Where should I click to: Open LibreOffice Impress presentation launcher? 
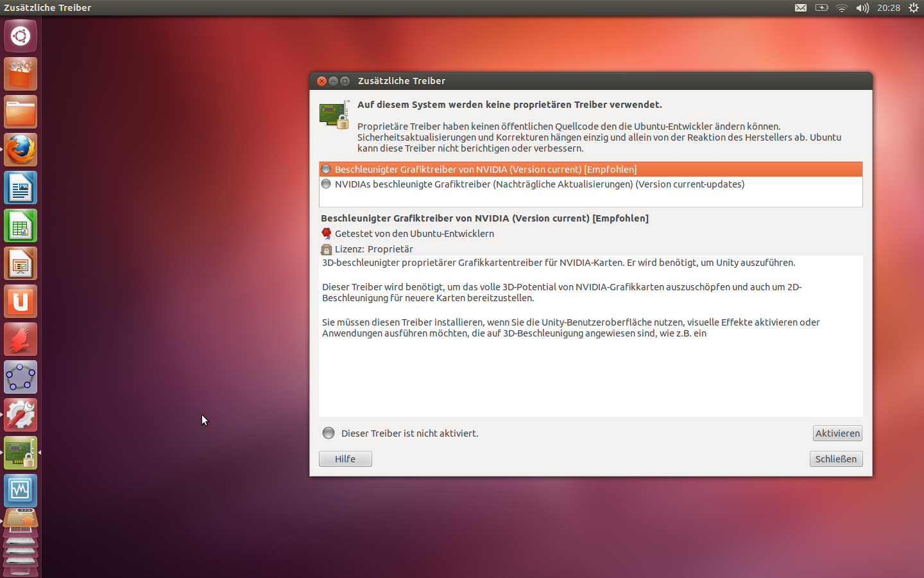click(x=21, y=263)
